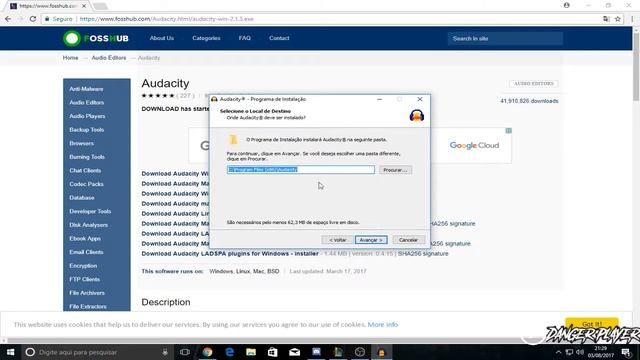The image size is (640, 360).
Task: Open File Extractors category in sidebar
Action: (x=88, y=307)
